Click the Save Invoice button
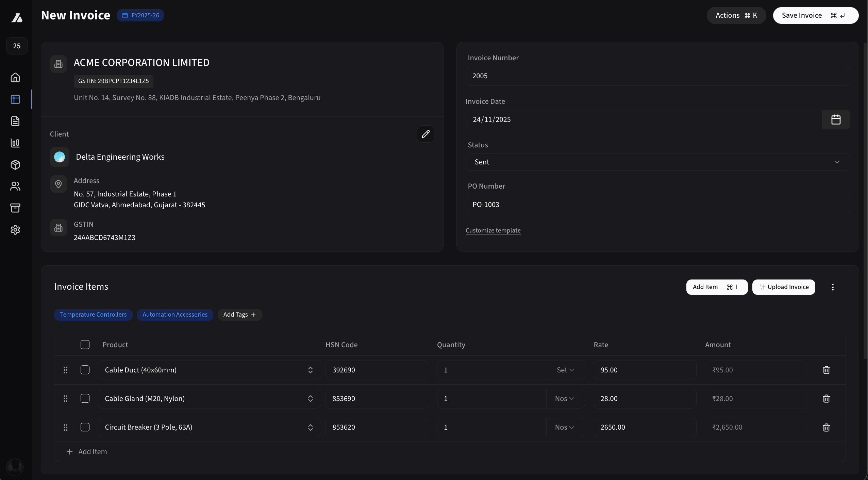 point(815,15)
